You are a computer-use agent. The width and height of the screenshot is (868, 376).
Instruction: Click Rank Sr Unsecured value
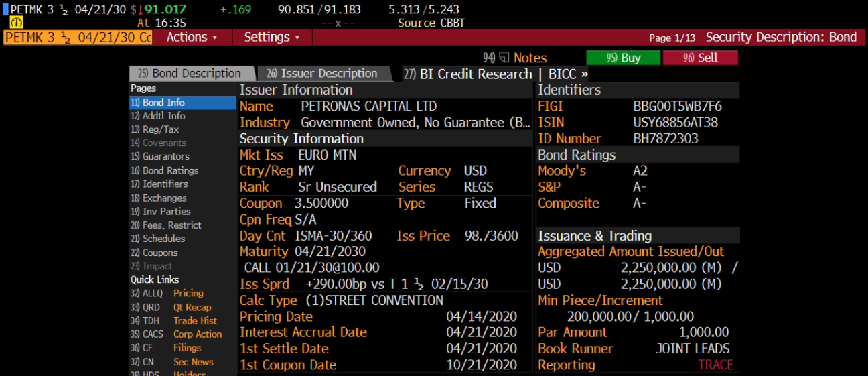tap(338, 187)
